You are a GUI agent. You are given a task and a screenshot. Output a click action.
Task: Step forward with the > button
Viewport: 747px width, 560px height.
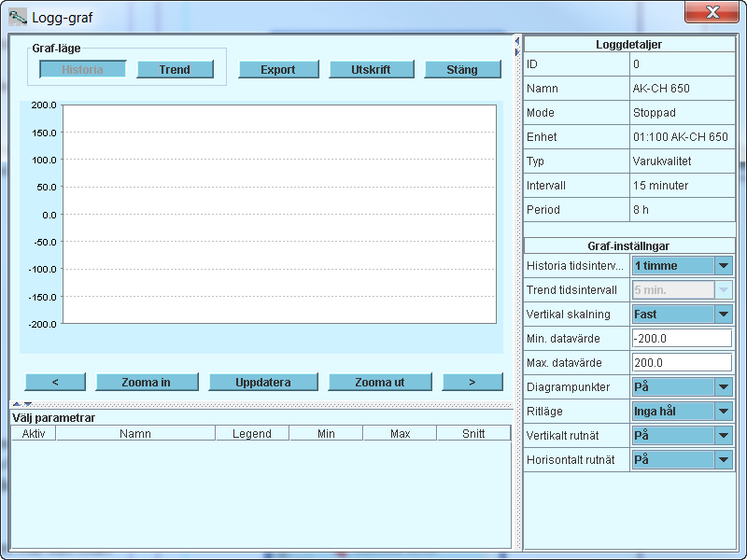tap(472, 382)
